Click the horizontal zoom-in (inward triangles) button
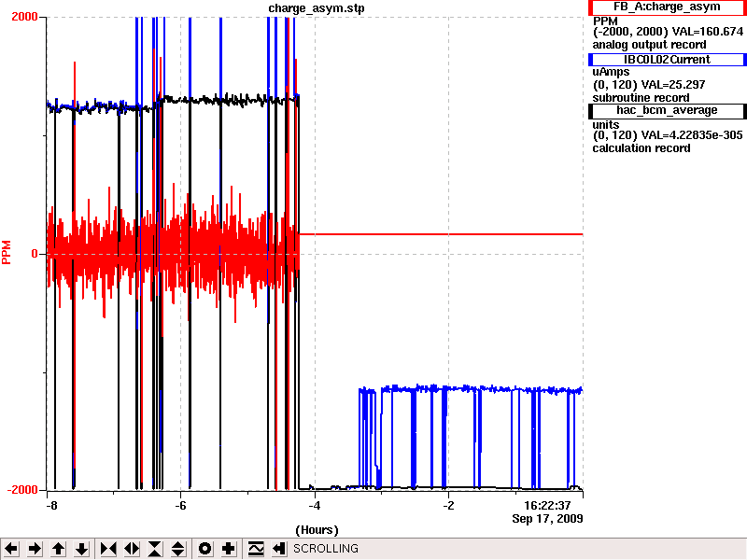Image resolution: width=747 pixels, height=560 pixels. tap(108, 549)
